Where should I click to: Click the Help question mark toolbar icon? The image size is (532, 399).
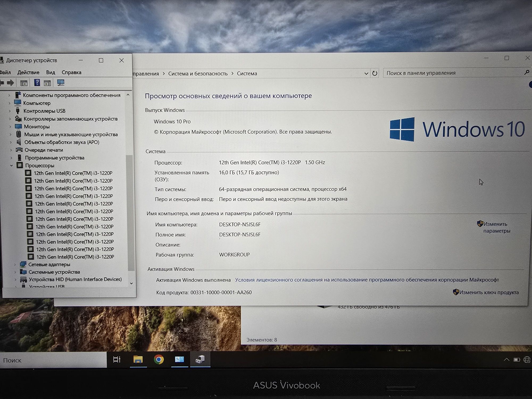[37, 83]
